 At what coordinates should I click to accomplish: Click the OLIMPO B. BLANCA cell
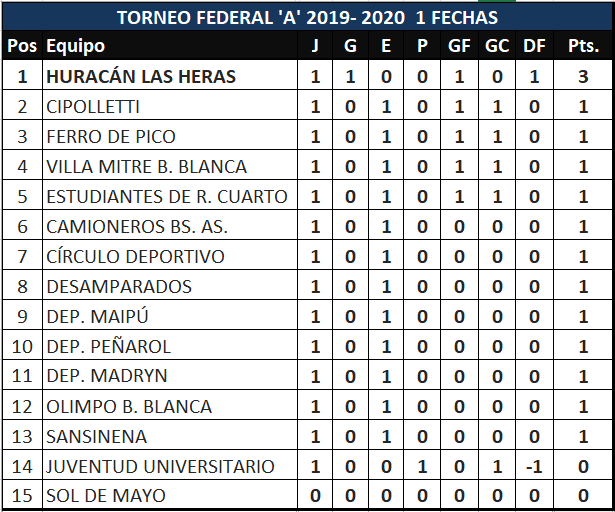coord(129,406)
